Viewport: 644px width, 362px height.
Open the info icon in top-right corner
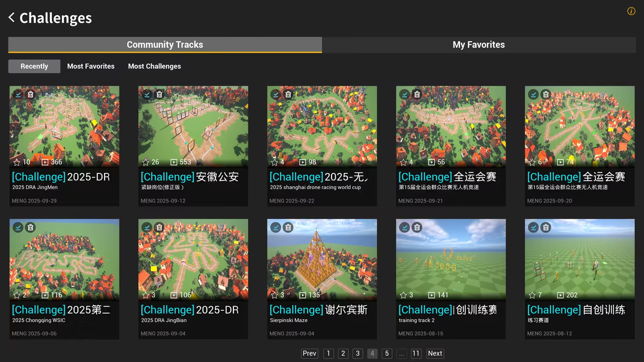(x=631, y=11)
